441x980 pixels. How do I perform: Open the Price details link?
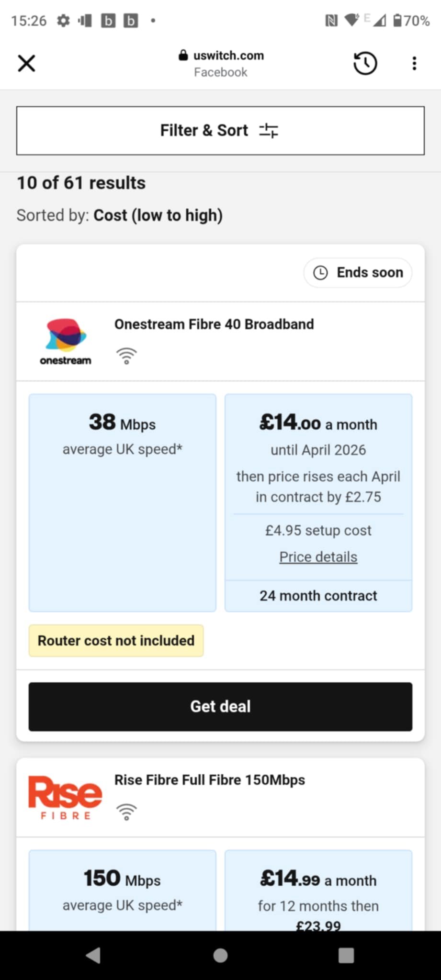point(318,557)
